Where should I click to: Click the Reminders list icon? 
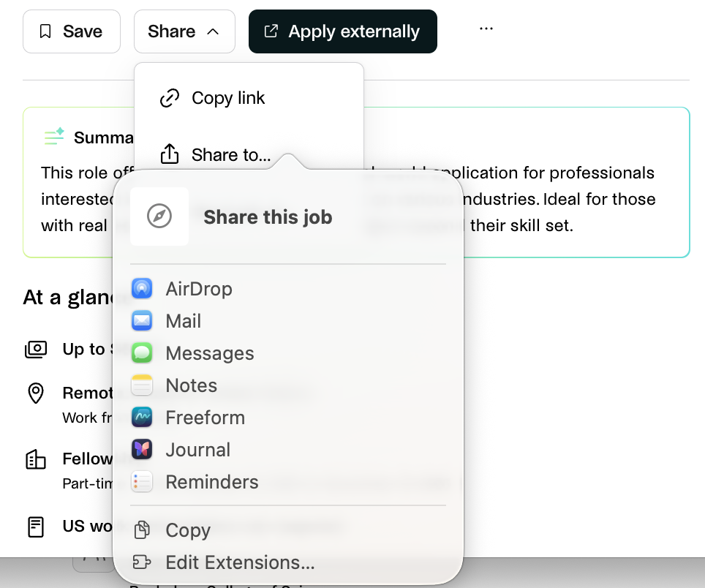142,482
